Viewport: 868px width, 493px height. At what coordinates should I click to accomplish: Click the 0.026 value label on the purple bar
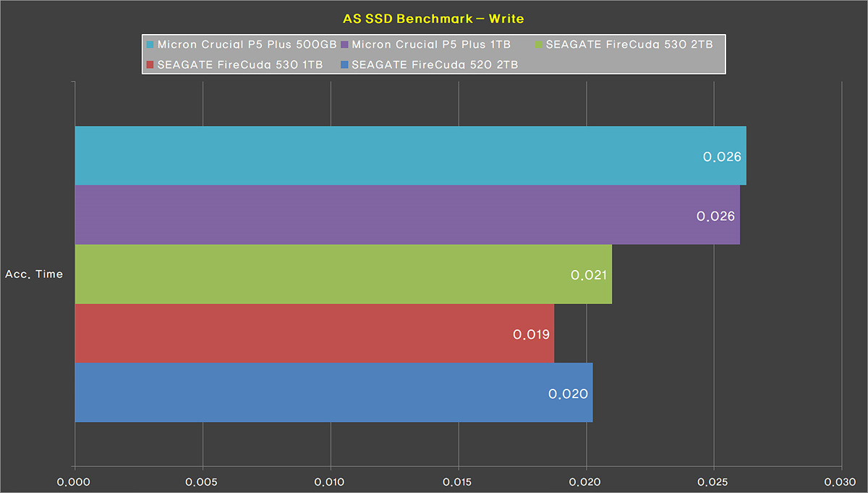[716, 216]
